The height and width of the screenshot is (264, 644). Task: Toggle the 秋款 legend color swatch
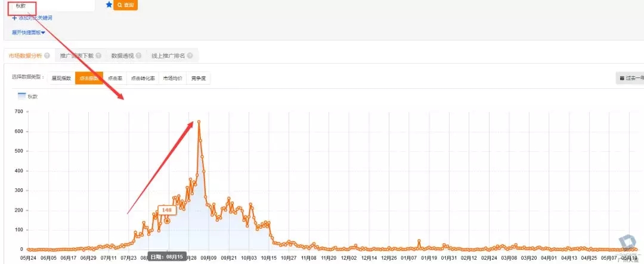tap(21, 95)
